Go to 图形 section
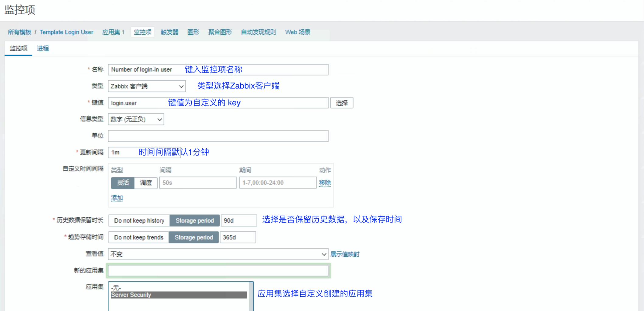This screenshot has height=311, width=644. [x=193, y=32]
